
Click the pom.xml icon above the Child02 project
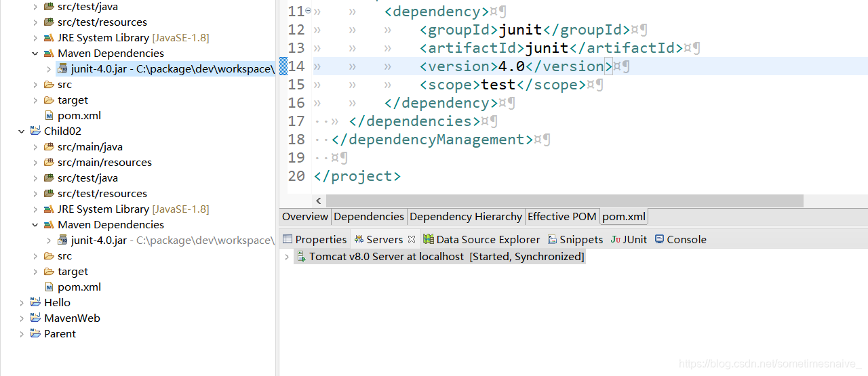49,115
